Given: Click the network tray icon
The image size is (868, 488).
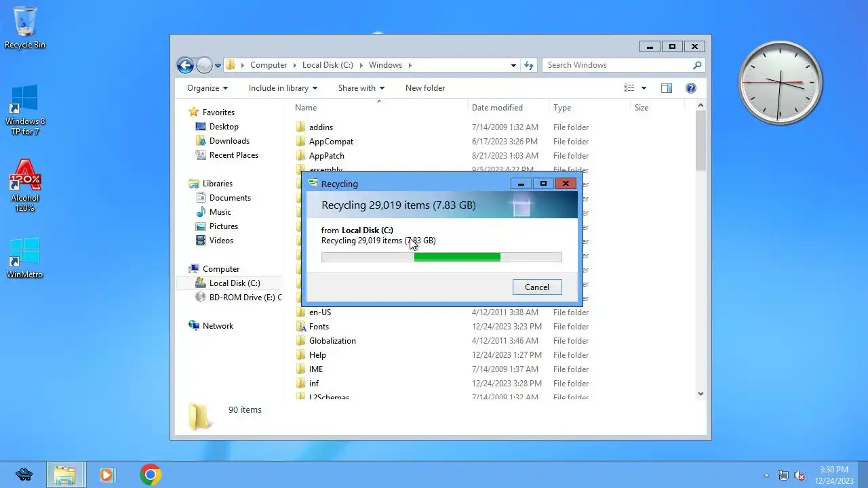Looking at the screenshot, I should coord(783,475).
